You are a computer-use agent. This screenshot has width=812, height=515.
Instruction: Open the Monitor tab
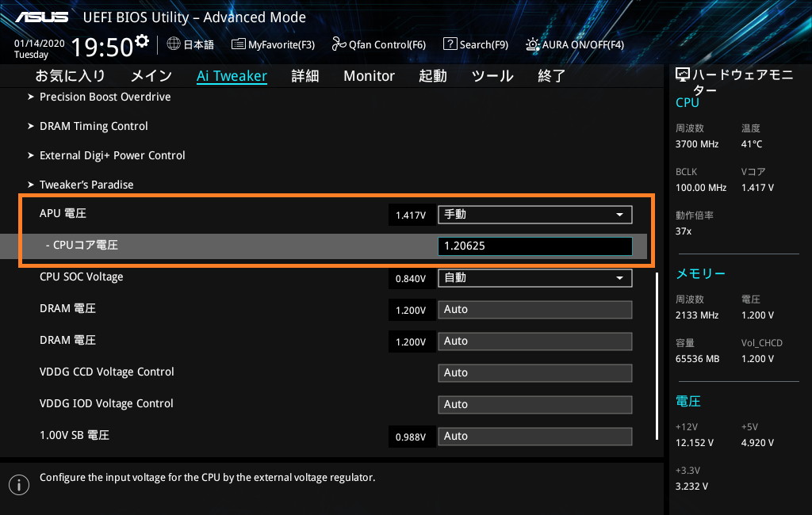click(370, 76)
